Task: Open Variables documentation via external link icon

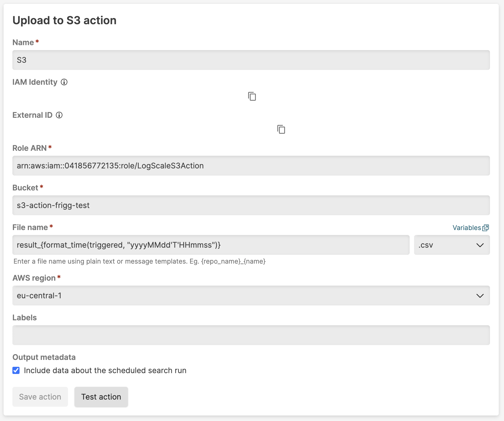Action: (486, 228)
